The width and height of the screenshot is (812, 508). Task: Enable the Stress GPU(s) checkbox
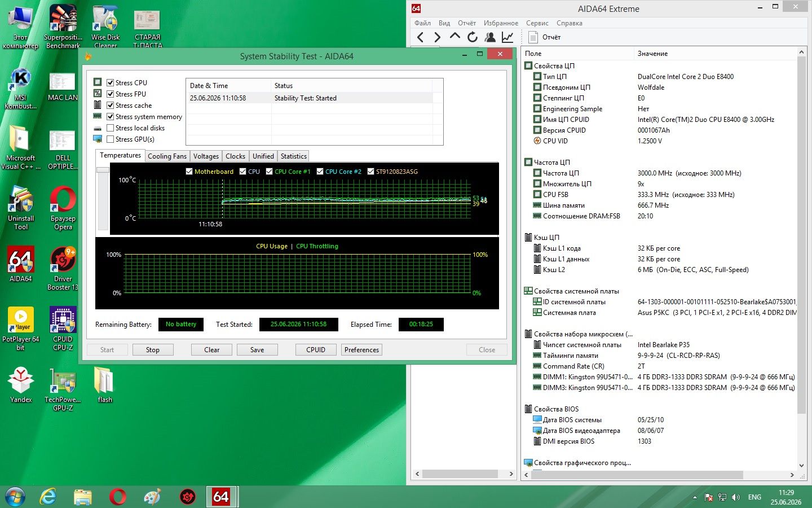point(111,139)
